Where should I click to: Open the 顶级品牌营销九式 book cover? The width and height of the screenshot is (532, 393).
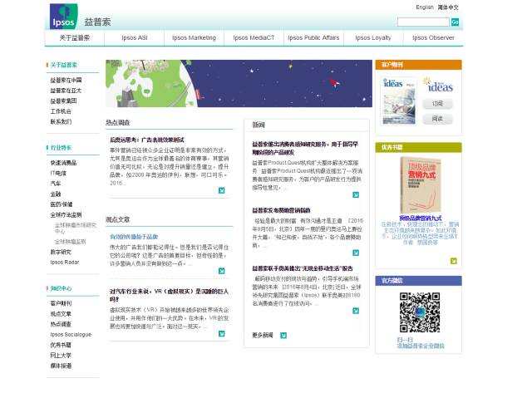click(421, 185)
